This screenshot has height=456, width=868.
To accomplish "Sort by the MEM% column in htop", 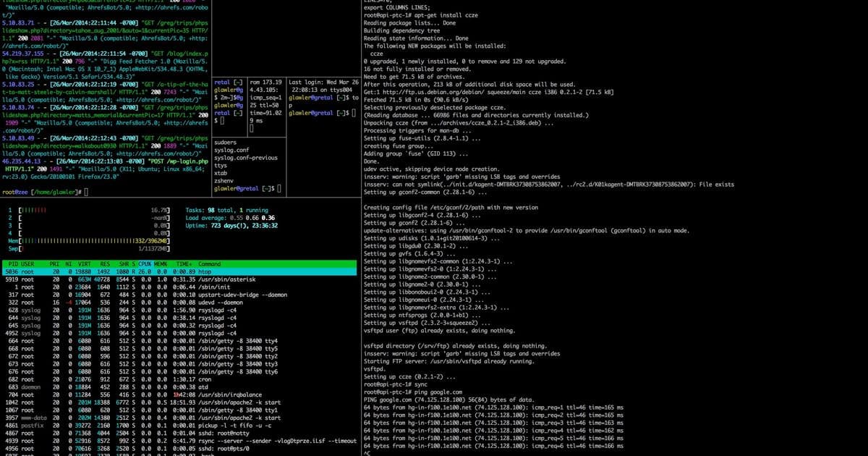I will click(159, 263).
